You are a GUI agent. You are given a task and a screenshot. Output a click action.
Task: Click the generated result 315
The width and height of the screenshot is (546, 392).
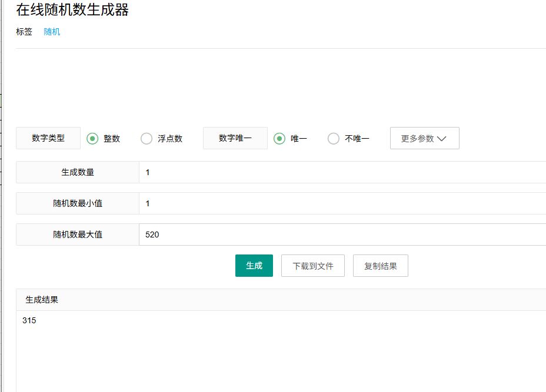point(29,320)
